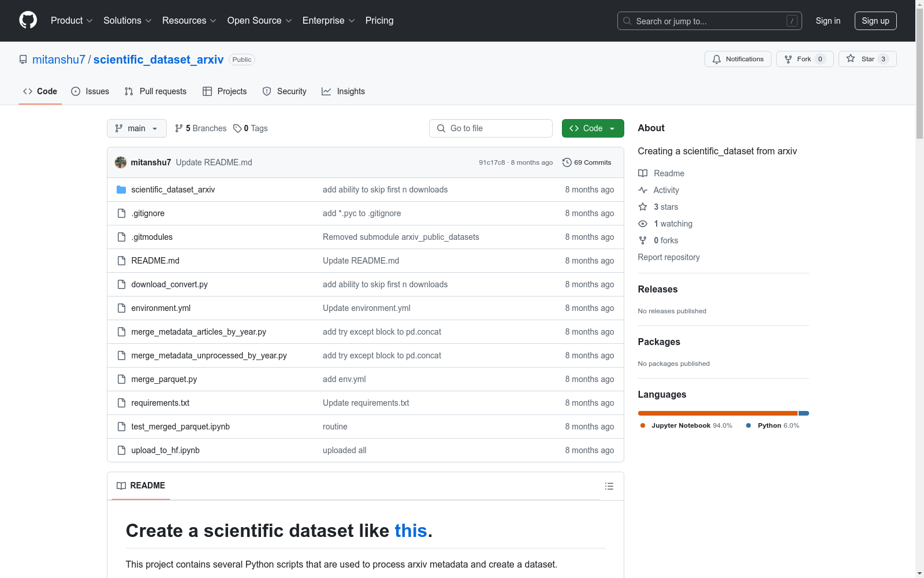The image size is (924, 578).
Task: Open the mitanshu7 owner link
Action: click(59, 60)
